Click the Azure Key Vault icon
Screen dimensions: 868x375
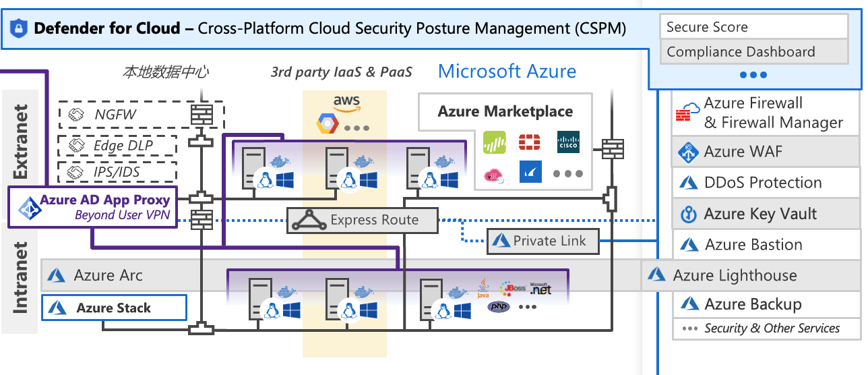(688, 214)
